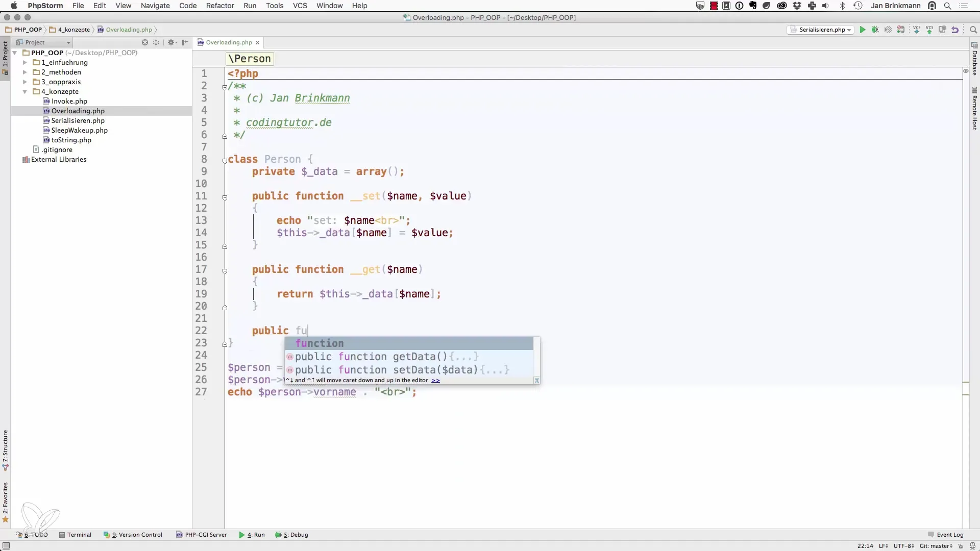Open the VCS menu
The image size is (980, 551).
click(300, 6)
